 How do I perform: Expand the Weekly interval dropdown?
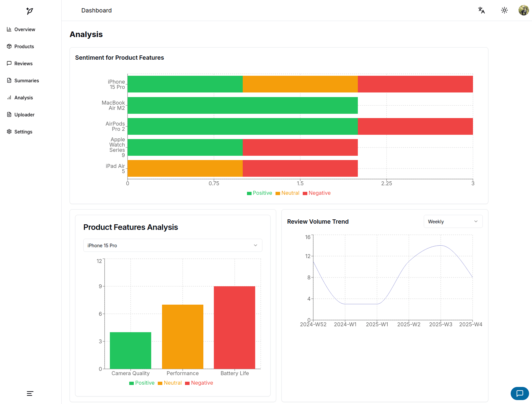click(453, 221)
